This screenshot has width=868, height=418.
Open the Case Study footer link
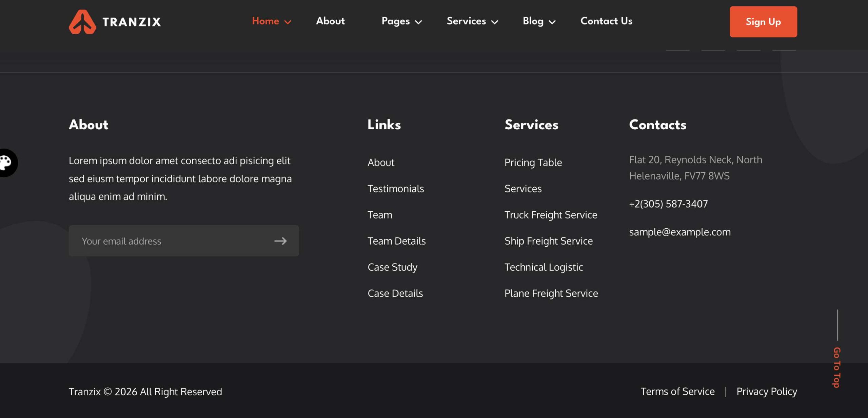tap(392, 267)
